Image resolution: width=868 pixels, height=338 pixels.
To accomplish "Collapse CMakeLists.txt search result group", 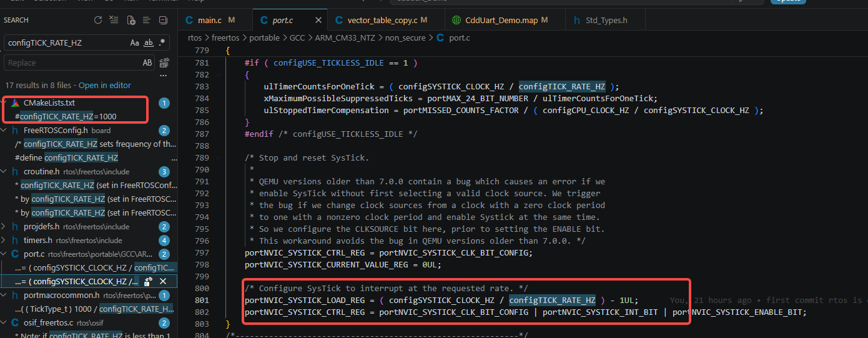I will [4, 102].
